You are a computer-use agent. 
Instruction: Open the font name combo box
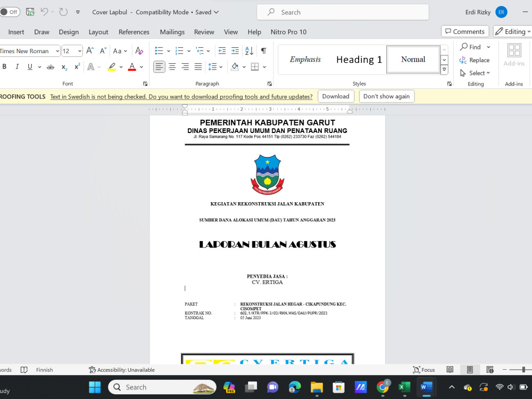pos(30,51)
